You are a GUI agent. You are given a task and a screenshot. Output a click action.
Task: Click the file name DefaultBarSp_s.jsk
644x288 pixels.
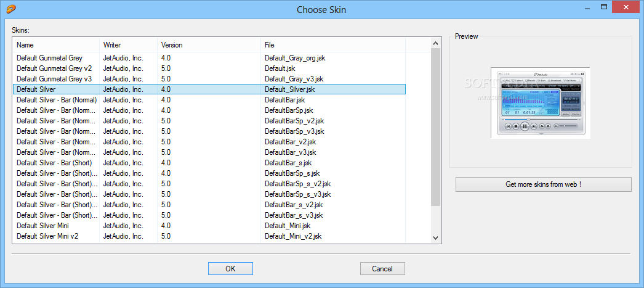click(292, 173)
